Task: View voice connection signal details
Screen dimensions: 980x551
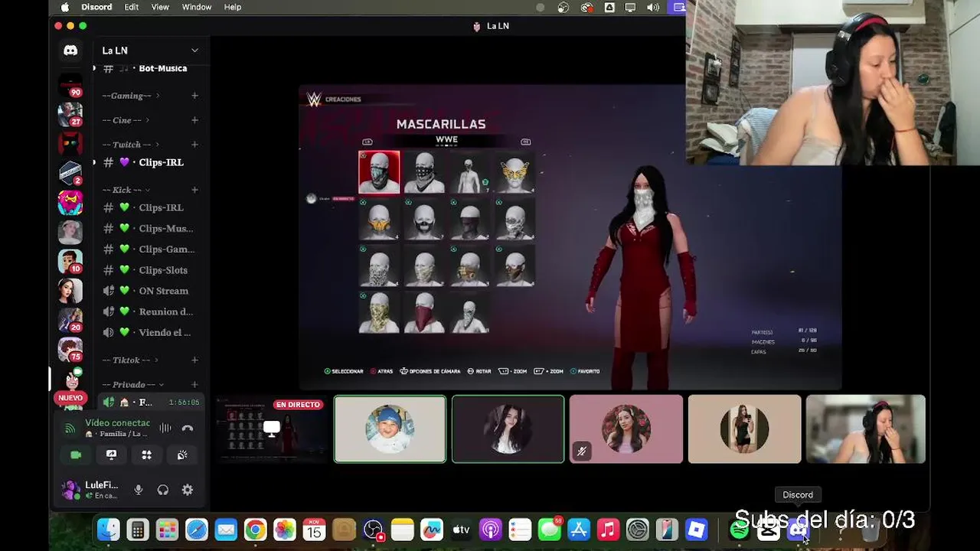Action: point(70,429)
